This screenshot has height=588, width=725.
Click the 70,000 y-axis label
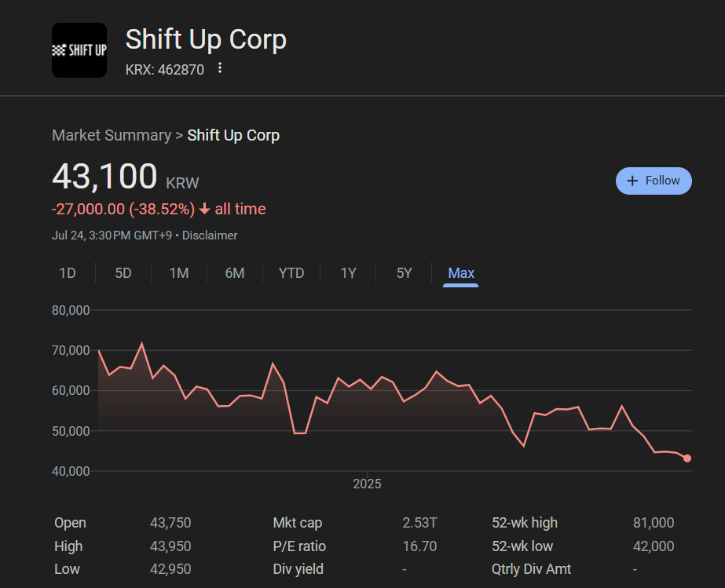pos(71,350)
